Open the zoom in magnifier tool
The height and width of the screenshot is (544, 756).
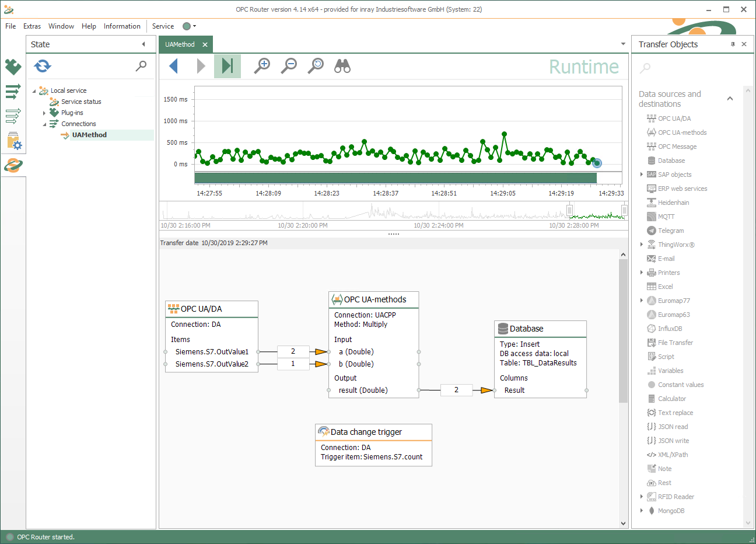coord(261,66)
